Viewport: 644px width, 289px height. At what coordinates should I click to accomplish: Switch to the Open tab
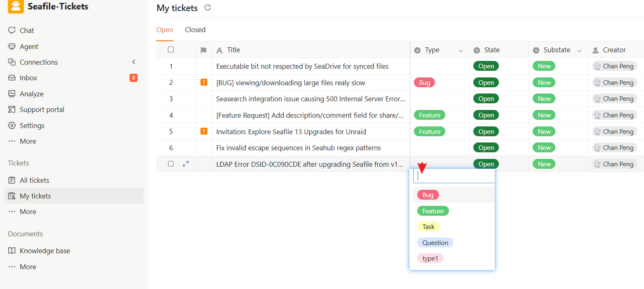click(165, 30)
